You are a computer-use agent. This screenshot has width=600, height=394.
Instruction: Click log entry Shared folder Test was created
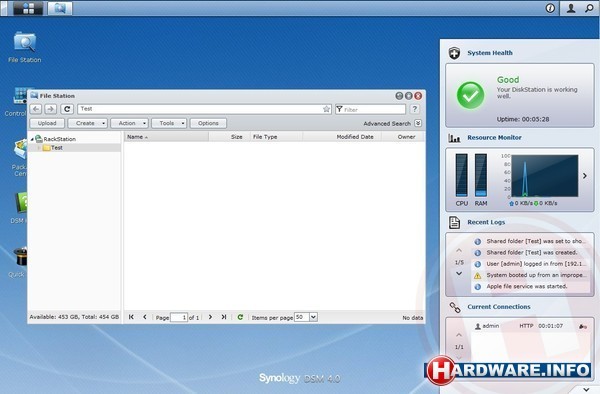[531, 252]
